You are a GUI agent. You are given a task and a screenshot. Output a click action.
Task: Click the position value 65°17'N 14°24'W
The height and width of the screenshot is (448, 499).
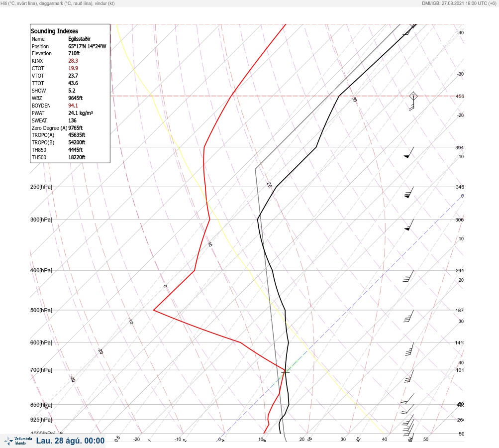pos(87,46)
